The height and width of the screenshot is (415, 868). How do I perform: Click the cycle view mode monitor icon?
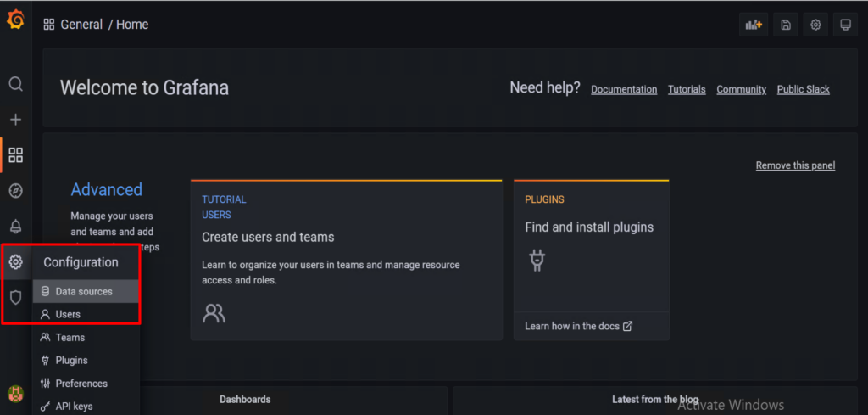[x=845, y=25]
